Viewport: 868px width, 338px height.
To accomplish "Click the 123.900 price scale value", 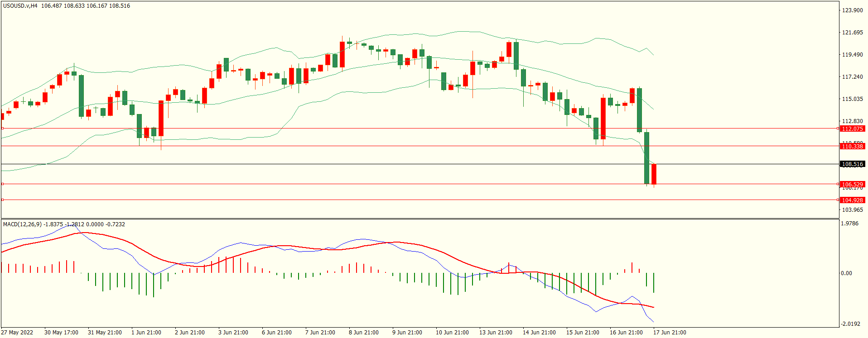I will coord(852,10).
